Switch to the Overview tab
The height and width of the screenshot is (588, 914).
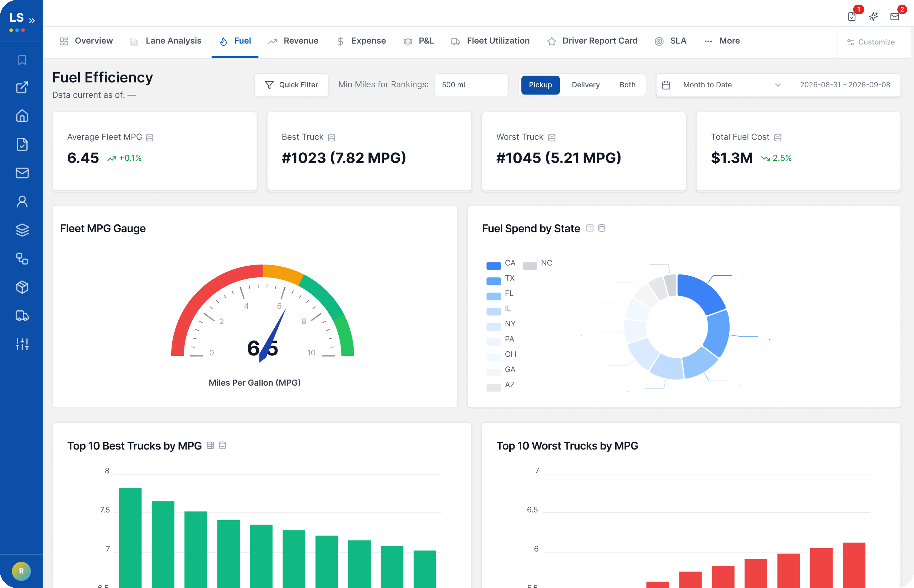point(86,41)
